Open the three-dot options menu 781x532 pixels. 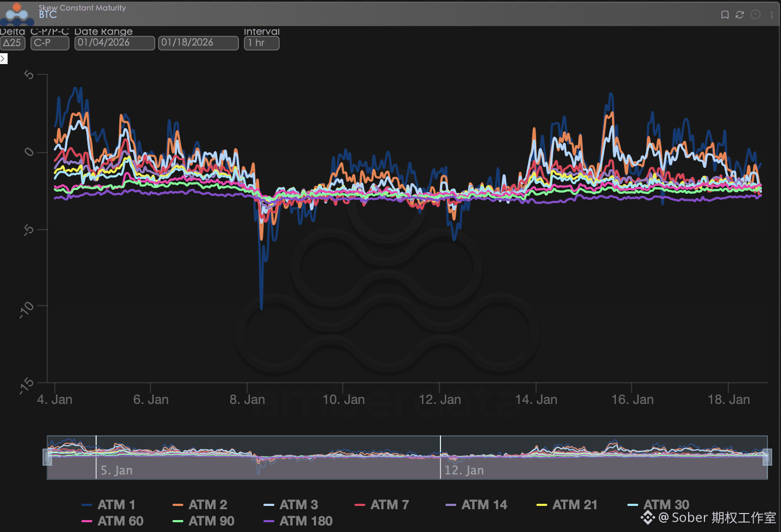coord(771,15)
